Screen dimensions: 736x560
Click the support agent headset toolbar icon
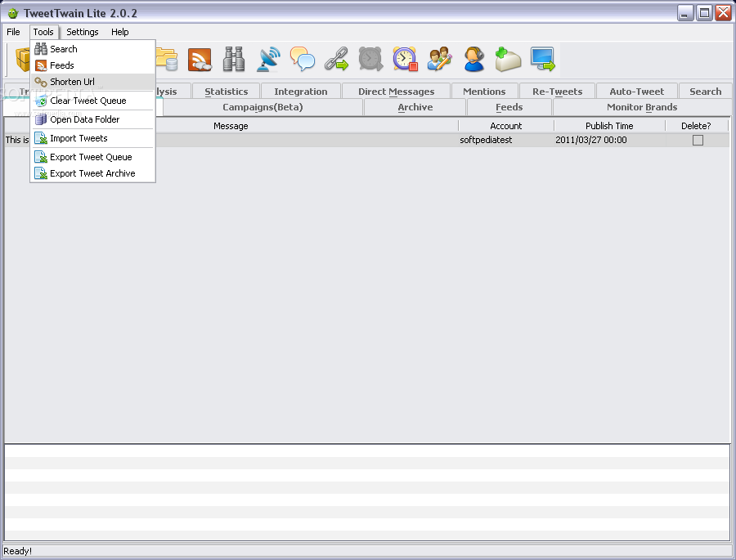click(x=473, y=59)
